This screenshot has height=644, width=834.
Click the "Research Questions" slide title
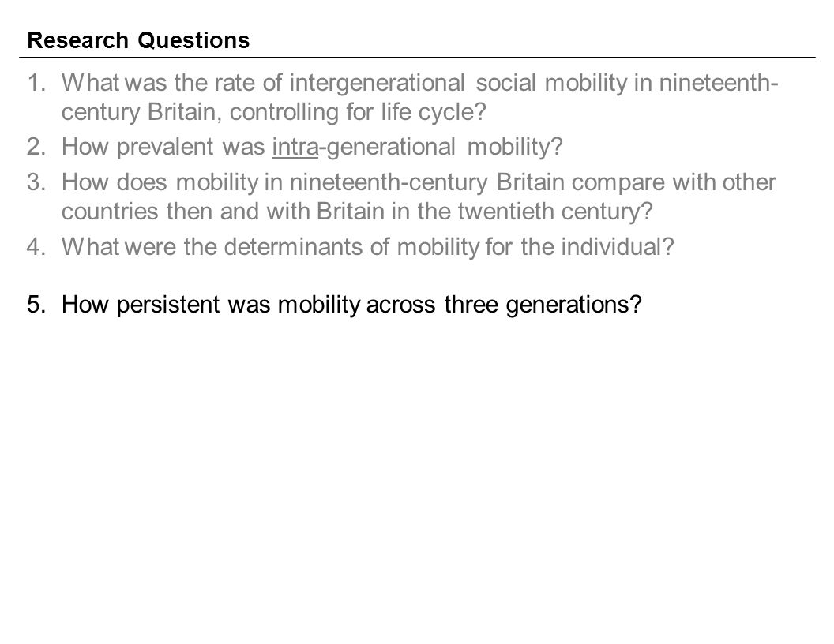[x=138, y=40]
